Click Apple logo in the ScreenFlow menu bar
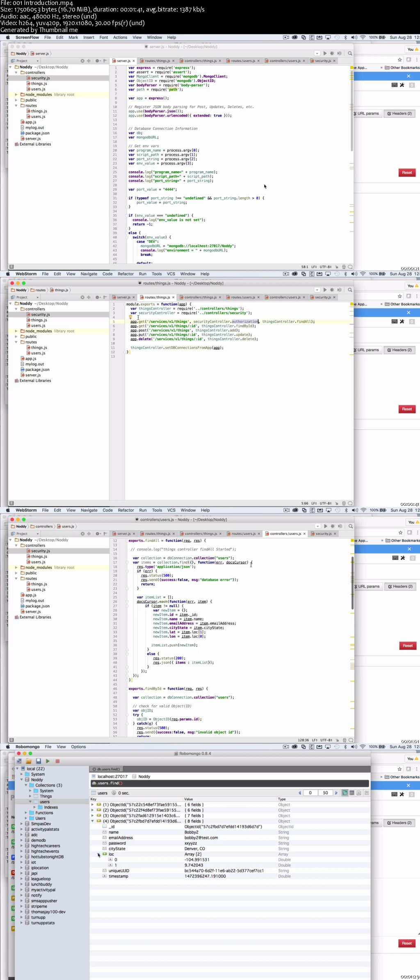 click(7, 37)
